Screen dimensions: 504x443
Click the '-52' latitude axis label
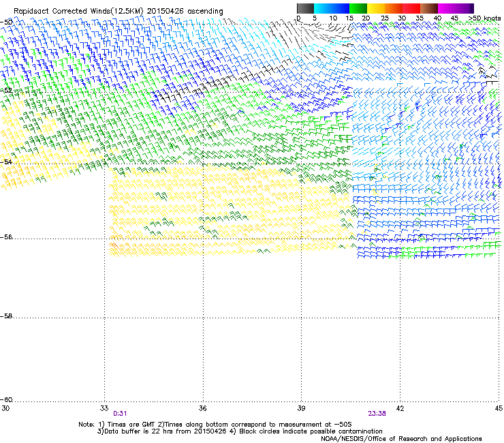tap(6, 91)
